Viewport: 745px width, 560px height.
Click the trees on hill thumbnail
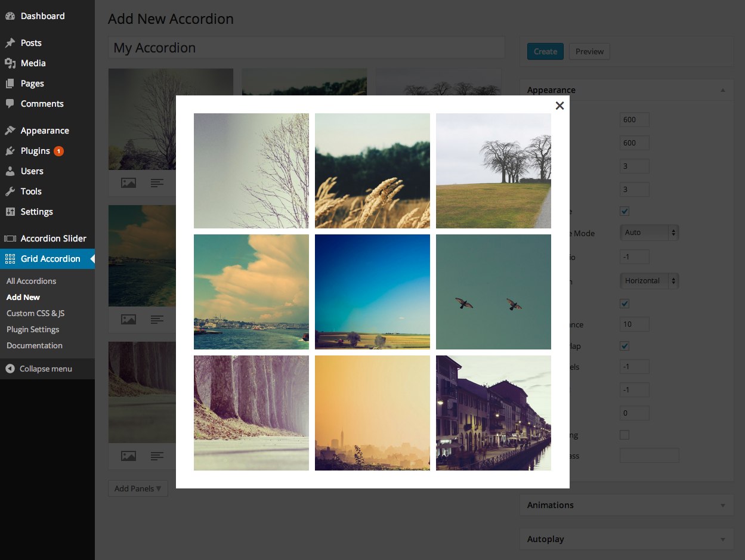click(x=493, y=171)
